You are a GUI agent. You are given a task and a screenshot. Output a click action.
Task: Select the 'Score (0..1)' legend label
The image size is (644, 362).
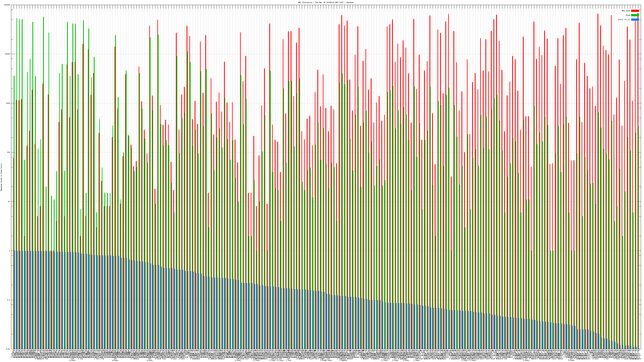coord(624,20)
